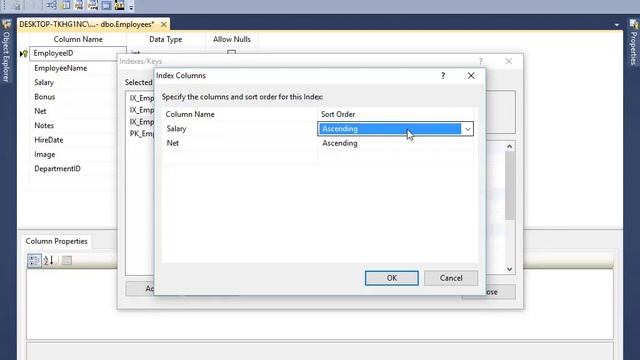
Task: Click the Manage Check Constraints toolbar icon
Action: (107, 5)
